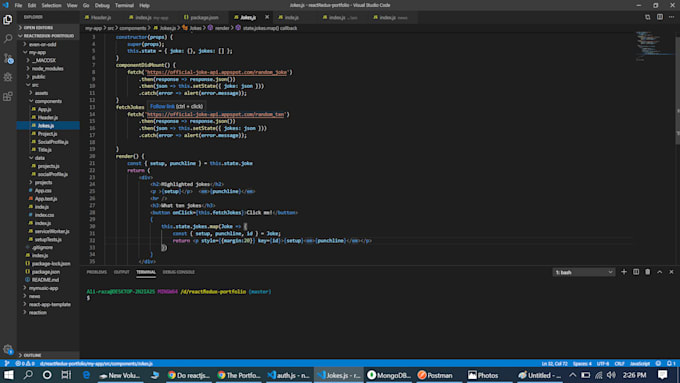Open Action Center notification icon
This screenshot has height=383, width=680.
pos(662,375)
